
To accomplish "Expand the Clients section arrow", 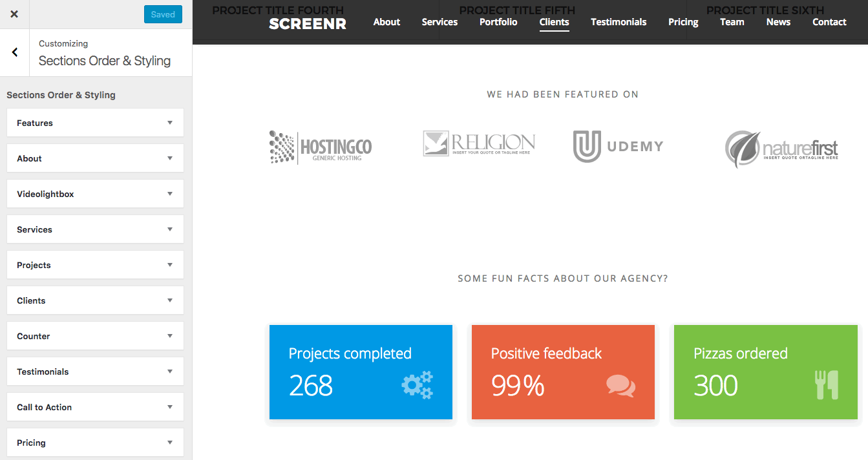I will (x=170, y=300).
